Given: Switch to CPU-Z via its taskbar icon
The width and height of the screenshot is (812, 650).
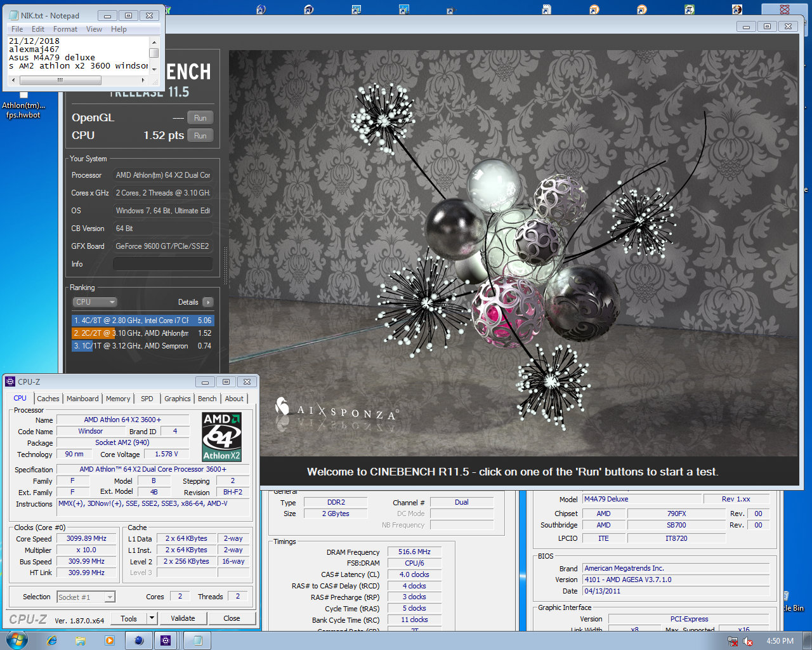Looking at the screenshot, I should tap(166, 640).
